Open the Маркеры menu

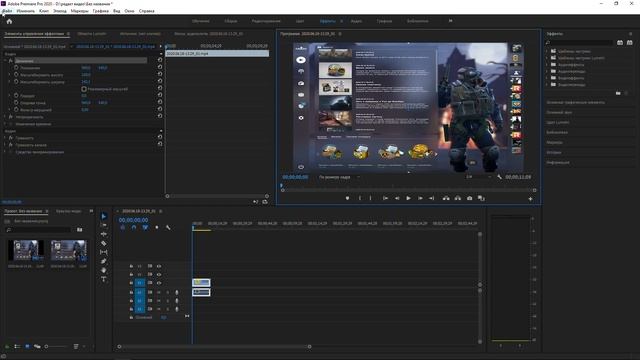80,11
